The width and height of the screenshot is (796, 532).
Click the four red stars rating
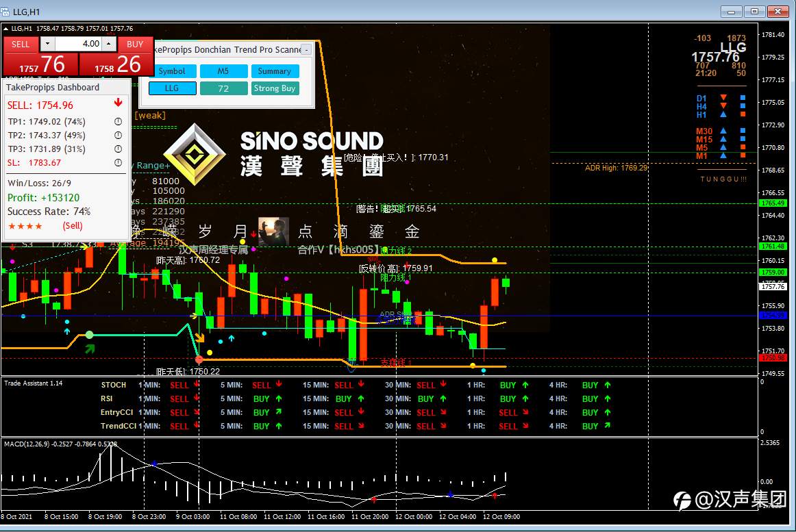[x=25, y=226]
